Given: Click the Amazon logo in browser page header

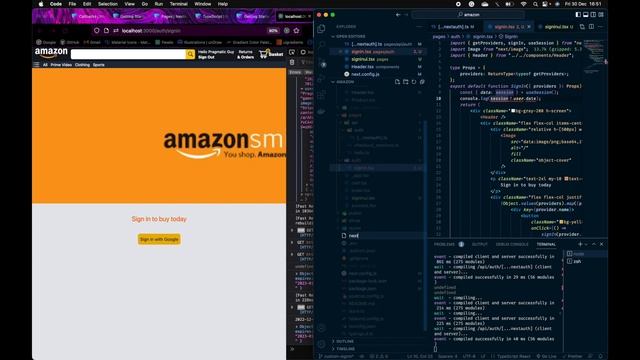Looking at the screenshot, I should point(51,53).
